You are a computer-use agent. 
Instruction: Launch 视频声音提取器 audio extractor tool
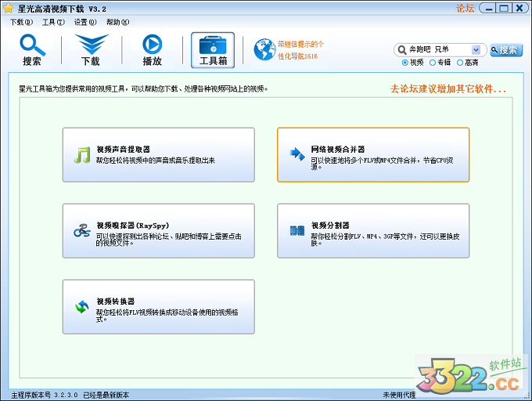(159, 155)
